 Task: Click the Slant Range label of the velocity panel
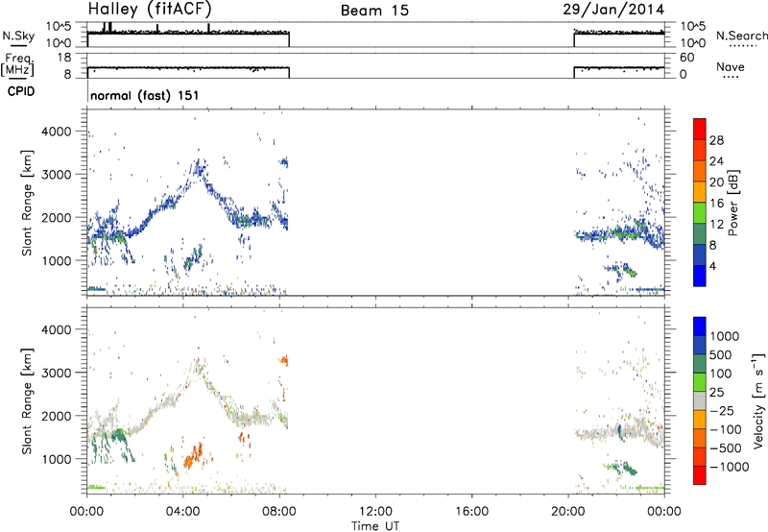click(27, 400)
